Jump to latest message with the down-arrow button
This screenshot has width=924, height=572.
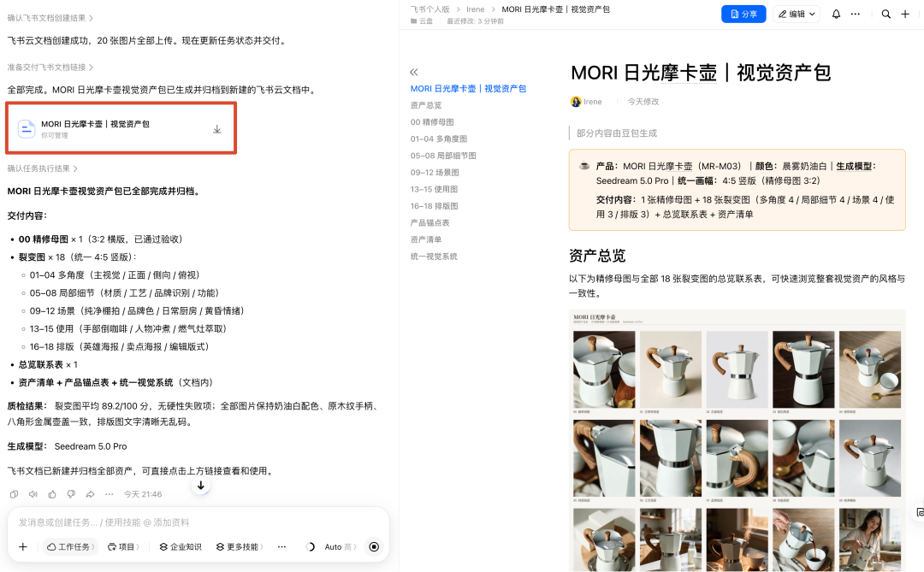(x=201, y=486)
